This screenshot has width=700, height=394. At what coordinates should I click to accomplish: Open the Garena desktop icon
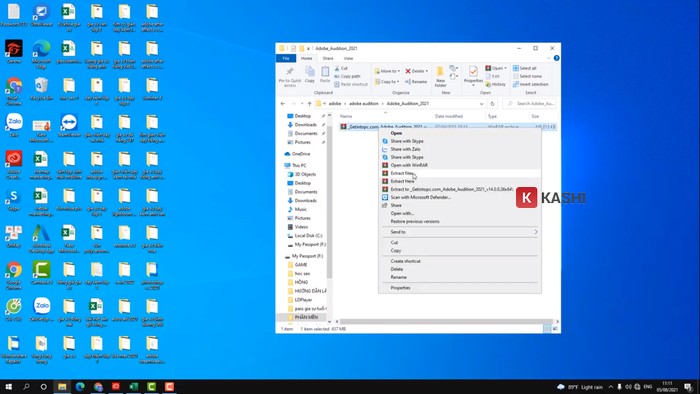point(14,52)
